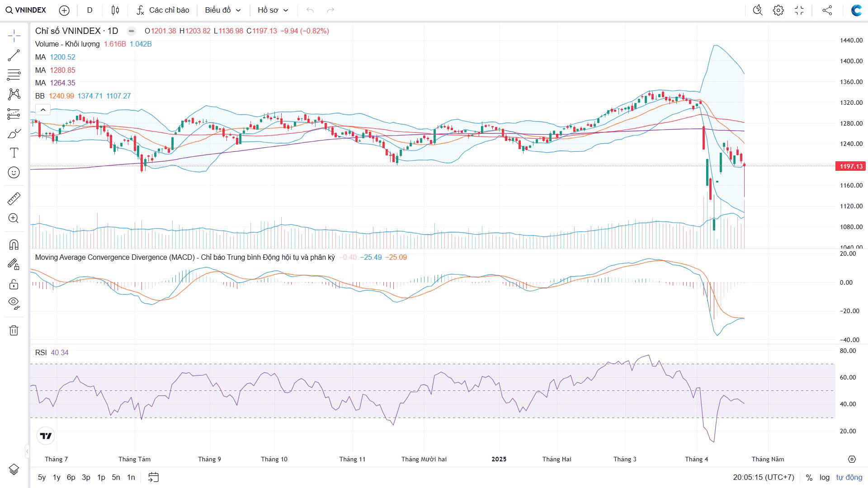Select the trend line drawing tool
868x488 pixels.
click(14, 55)
